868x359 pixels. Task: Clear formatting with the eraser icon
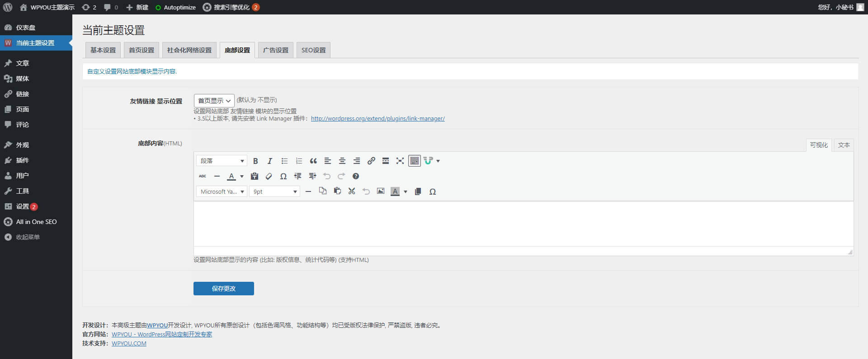click(x=269, y=176)
